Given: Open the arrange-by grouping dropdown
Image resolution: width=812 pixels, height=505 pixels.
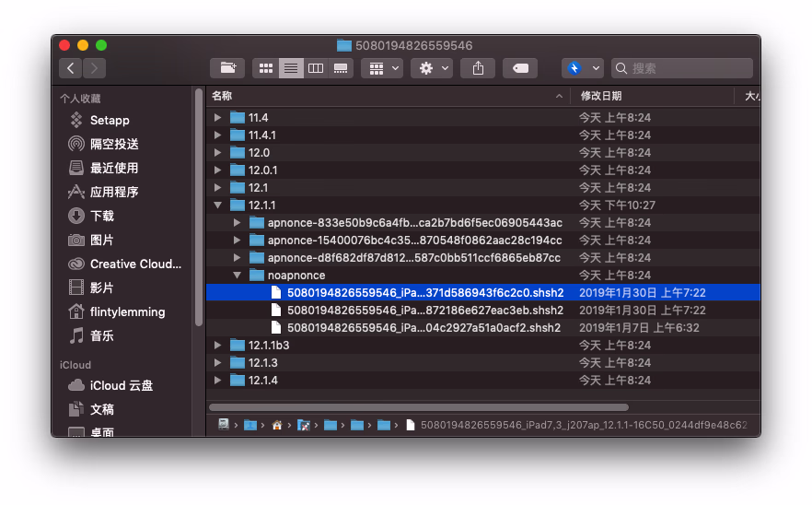Looking at the screenshot, I should (x=382, y=68).
